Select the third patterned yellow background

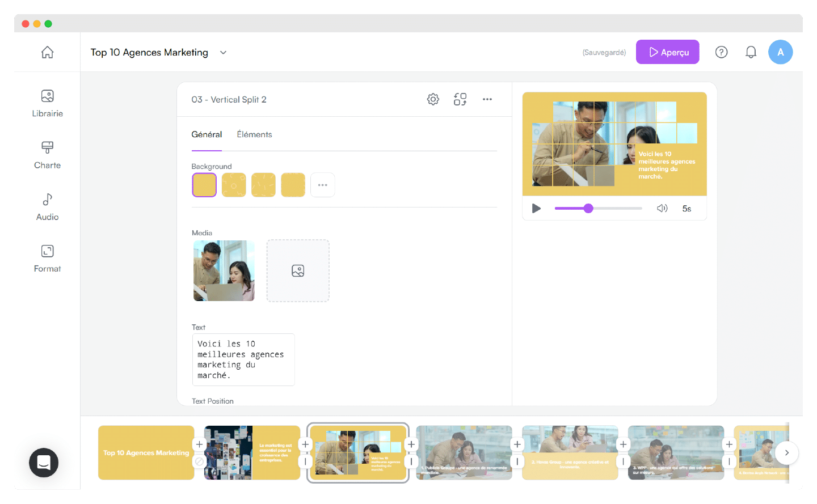click(x=263, y=185)
